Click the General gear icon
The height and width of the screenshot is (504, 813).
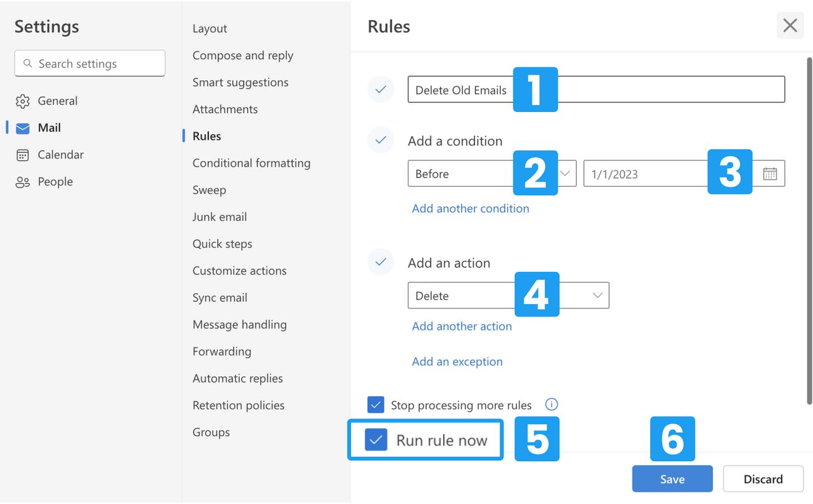(x=23, y=101)
